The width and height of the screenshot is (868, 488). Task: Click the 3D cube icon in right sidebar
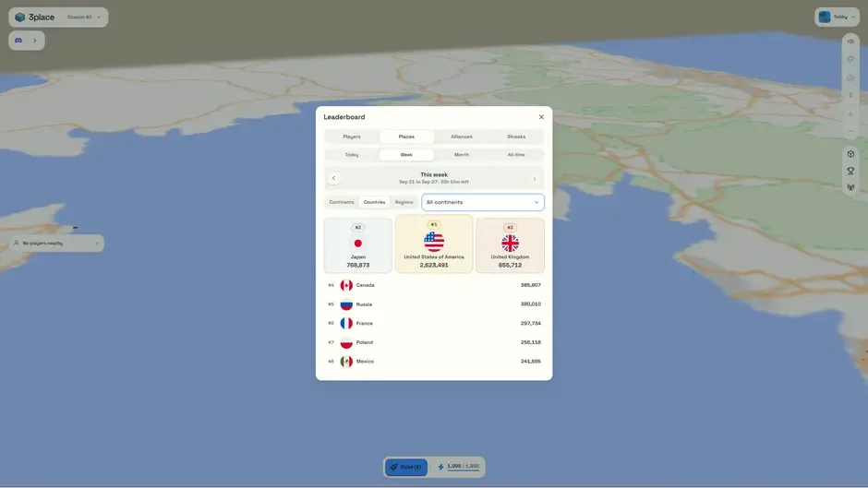pyautogui.click(x=850, y=154)
